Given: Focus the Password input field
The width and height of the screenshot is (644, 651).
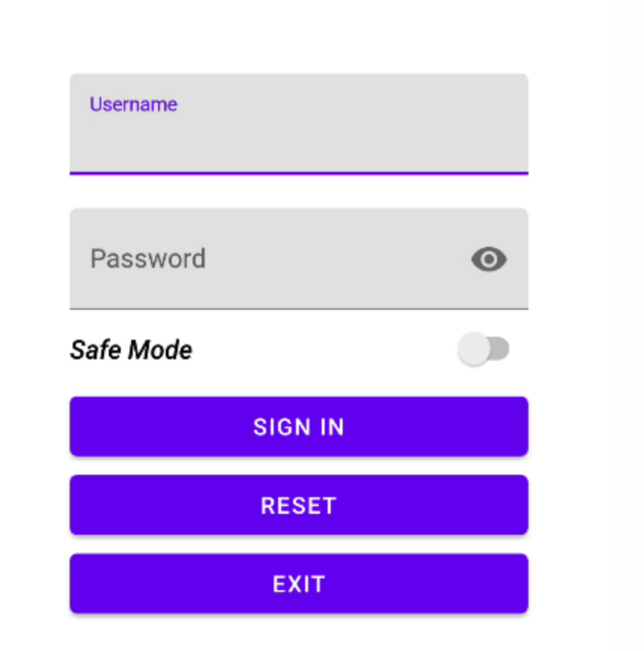Looking at the screenshot, I should (x=299, y=259).
